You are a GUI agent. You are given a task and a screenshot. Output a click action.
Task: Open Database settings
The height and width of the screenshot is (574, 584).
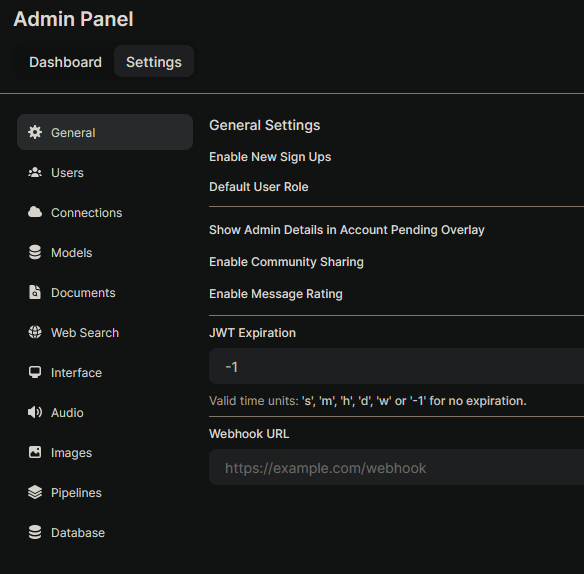pos(105,532)
